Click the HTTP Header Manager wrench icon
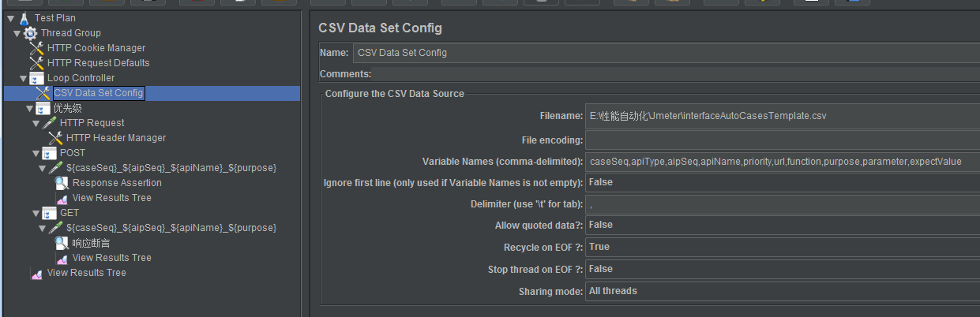980x317 pixels. pyautogui.click(x=55, y=138)
